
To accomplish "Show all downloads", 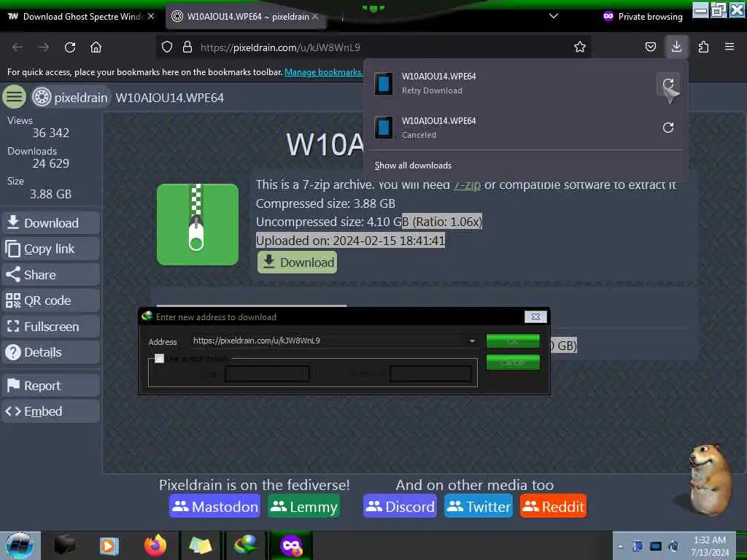I will [x=413, y=166].
